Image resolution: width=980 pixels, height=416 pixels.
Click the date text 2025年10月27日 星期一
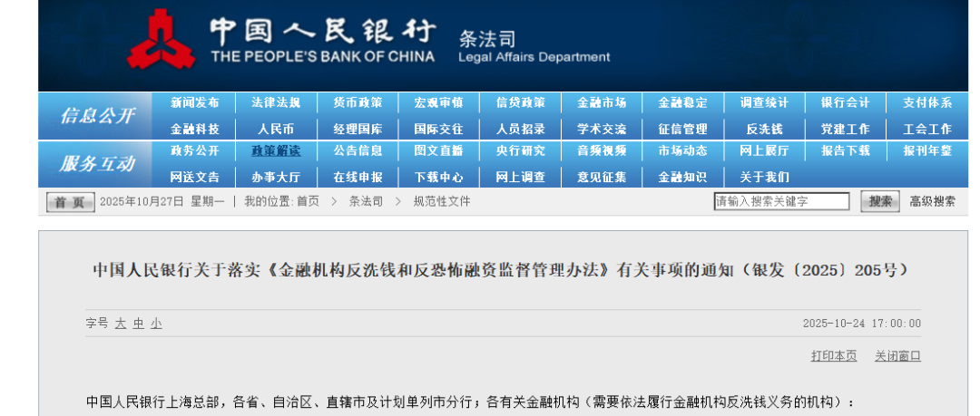[162, 202]
